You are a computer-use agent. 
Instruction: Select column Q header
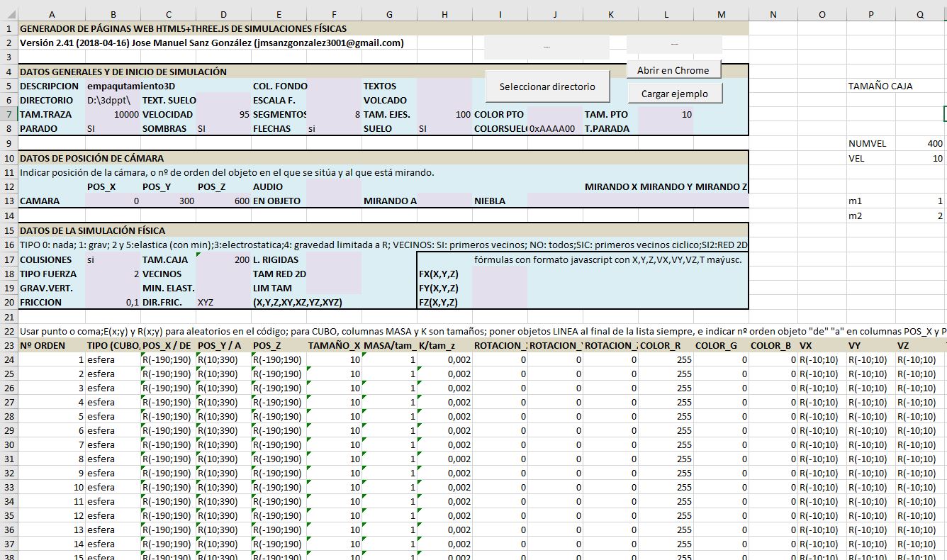click(919, 15)
